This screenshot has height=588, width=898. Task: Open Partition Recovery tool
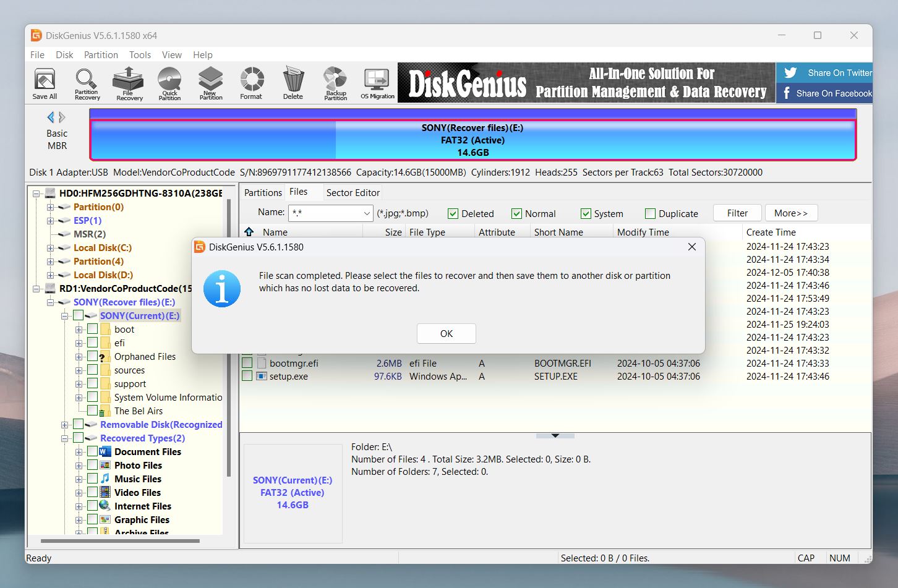87,83
